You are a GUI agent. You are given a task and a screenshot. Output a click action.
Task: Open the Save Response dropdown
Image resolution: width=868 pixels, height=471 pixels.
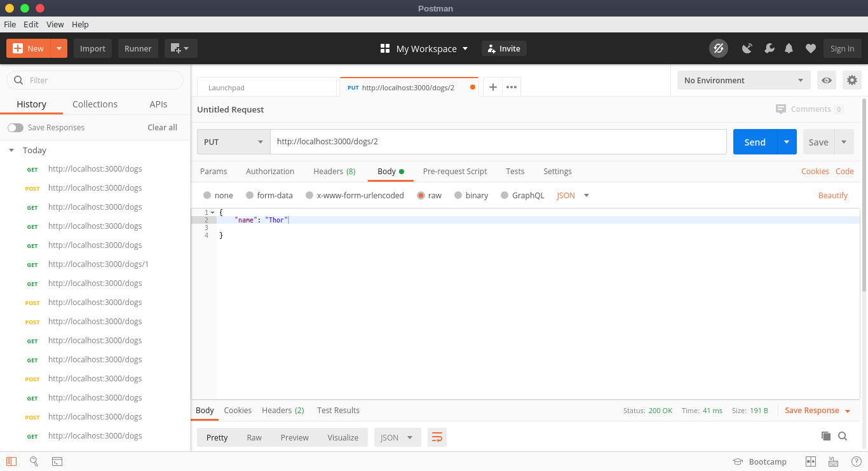[817, 411]
